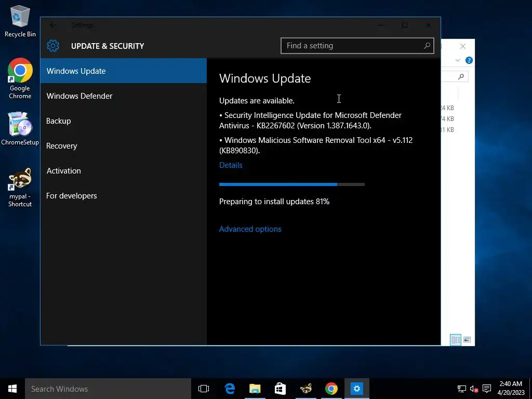Open the For developers section

[x=124, y=196]
